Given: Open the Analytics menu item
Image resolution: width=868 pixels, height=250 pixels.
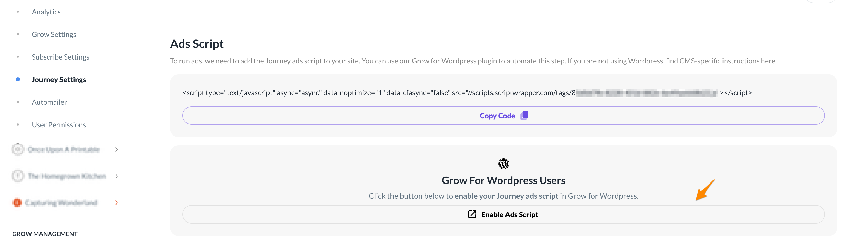Looking at the screenshot, I should pyautogui.click(x=46, y=12).
